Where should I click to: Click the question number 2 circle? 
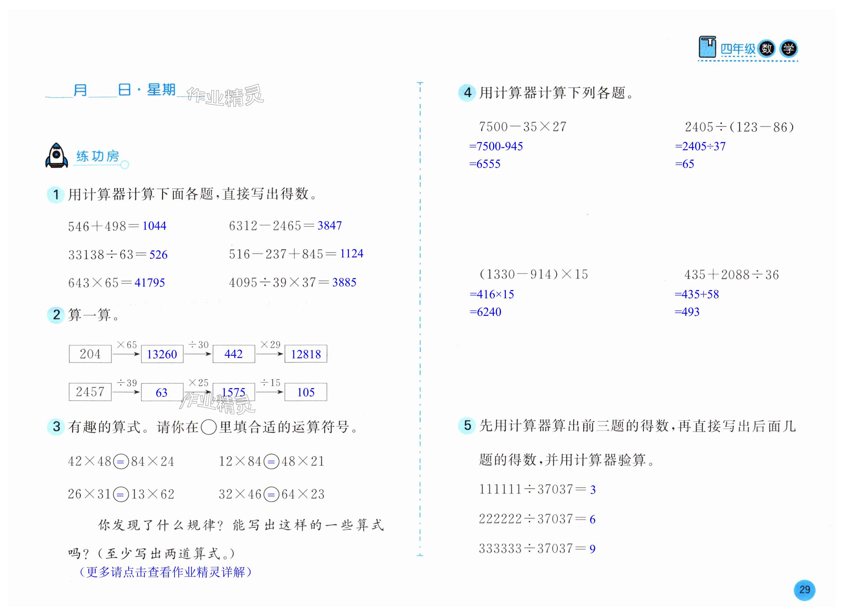tap(56, 315)
